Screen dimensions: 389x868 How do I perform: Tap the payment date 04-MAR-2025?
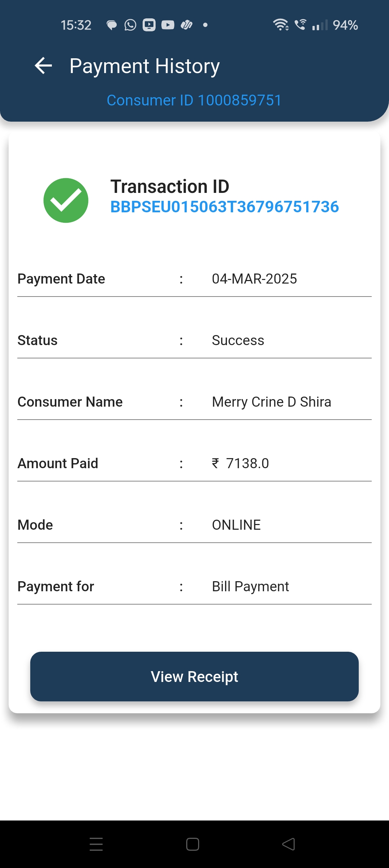click(x=254, y=279)
